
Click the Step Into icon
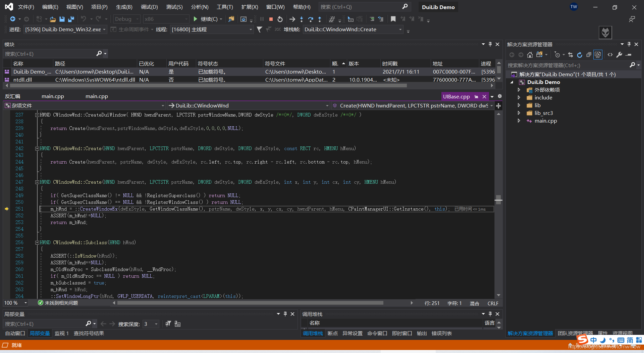302,19
